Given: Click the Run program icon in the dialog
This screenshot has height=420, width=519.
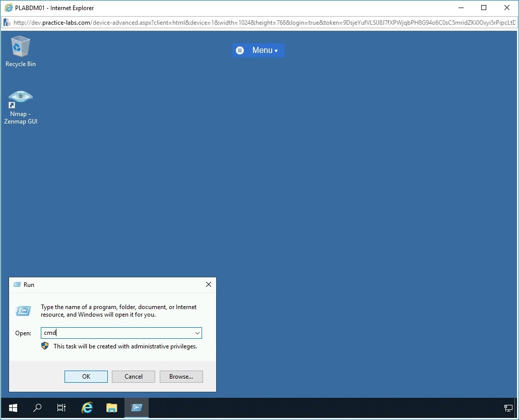Looking at the screenshot, I should pos(23,311).
